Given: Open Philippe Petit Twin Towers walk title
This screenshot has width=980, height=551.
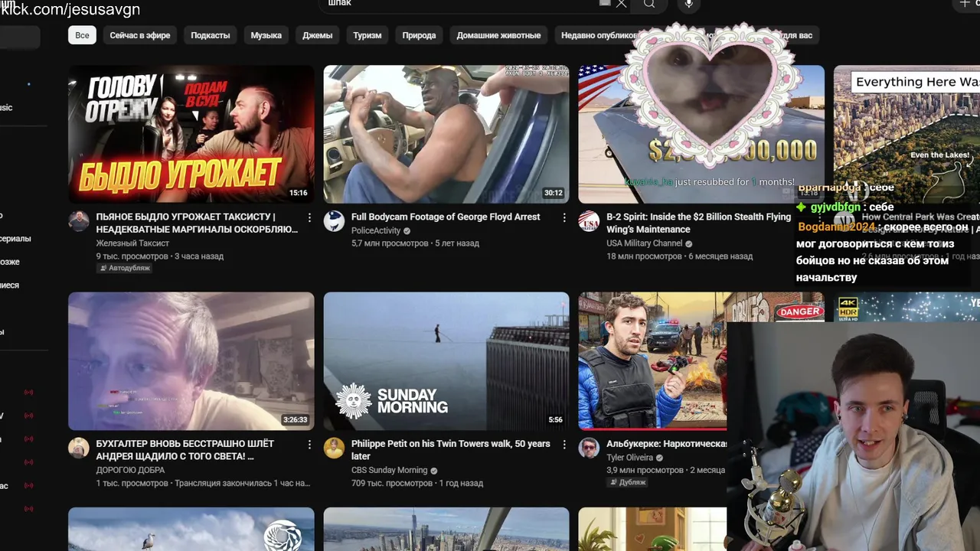Looking at the screenshot, I should pyautogui.click(x=451, y=450).
